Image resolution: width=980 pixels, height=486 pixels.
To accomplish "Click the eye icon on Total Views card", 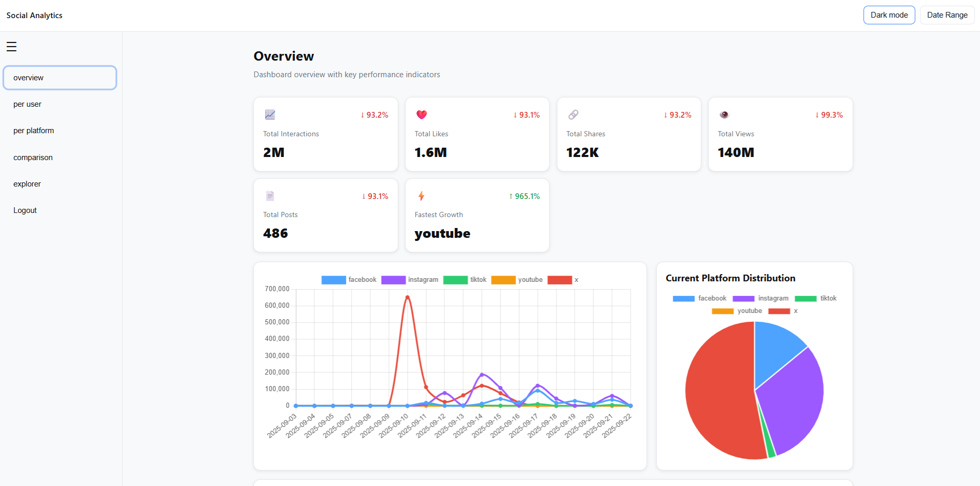I will point(725,115).
